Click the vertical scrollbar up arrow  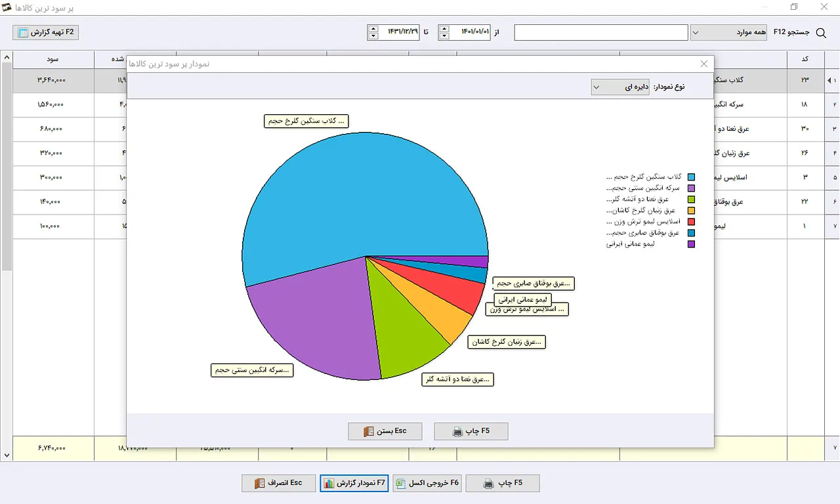[7, 58]
